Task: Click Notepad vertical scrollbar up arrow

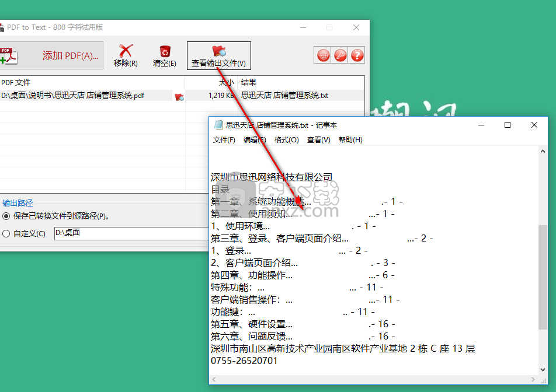Action: pos(543,151)
